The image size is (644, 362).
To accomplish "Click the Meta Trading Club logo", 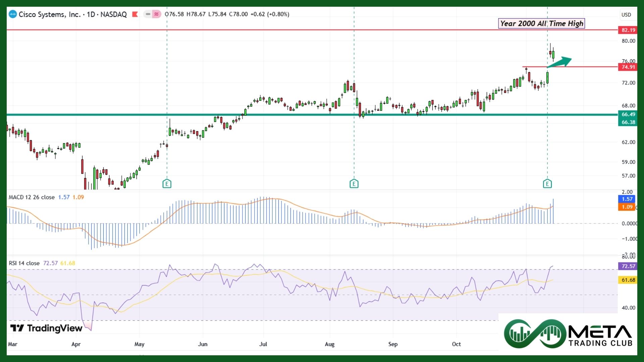I will pyautogui.click(x=568, y=334).
